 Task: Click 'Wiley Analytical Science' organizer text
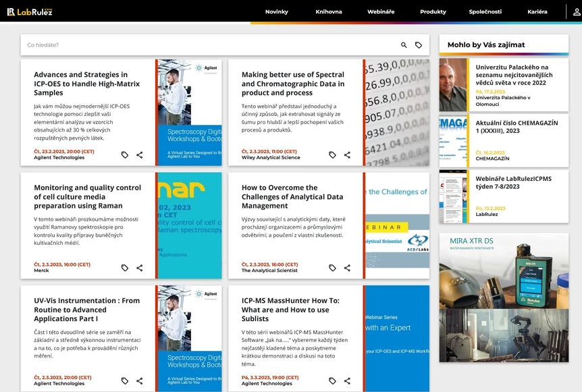(271, 158)
